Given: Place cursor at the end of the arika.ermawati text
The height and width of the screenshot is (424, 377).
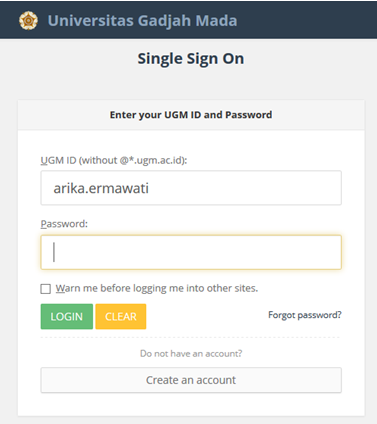Looking at the screenshot, I should pos(149,188).
